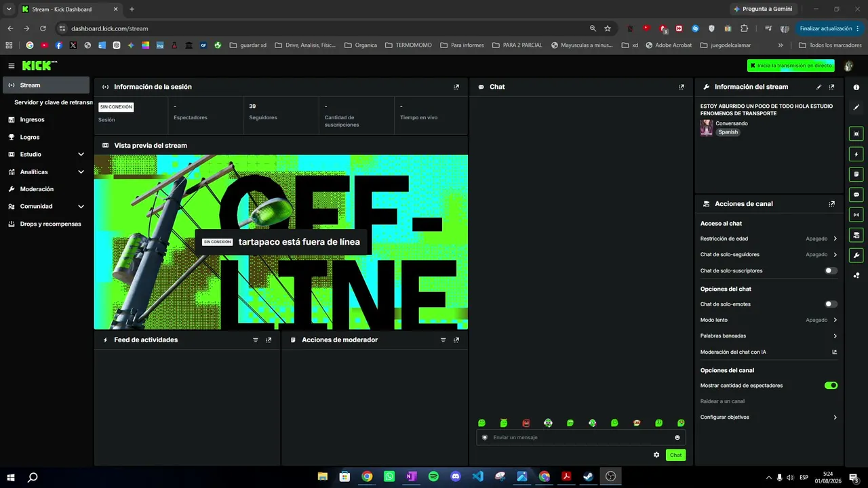Viewport: 868px width, 488px height.
Task: Click Raidear a un canal
Action: pyautogui.click(x=722, y=401)
